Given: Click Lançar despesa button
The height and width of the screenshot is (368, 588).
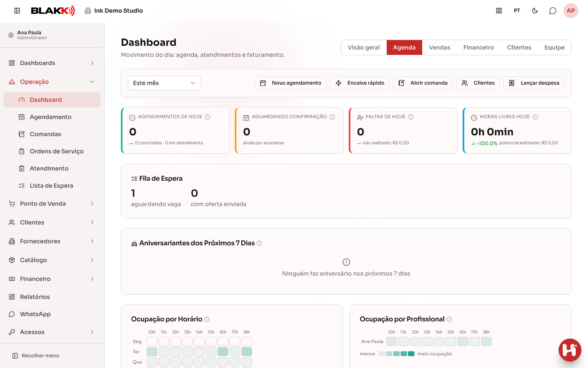Looking at the screenshot, I should click(534, 83).
